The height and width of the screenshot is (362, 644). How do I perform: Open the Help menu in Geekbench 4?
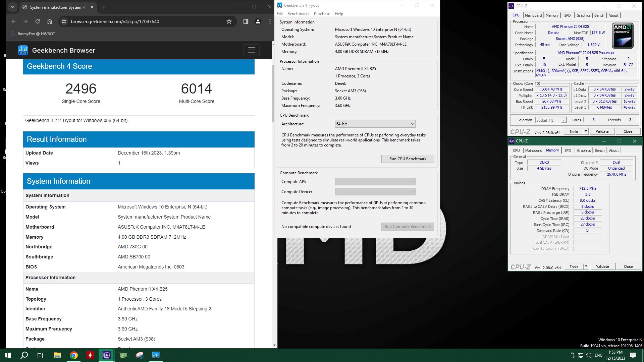(339, 14)
